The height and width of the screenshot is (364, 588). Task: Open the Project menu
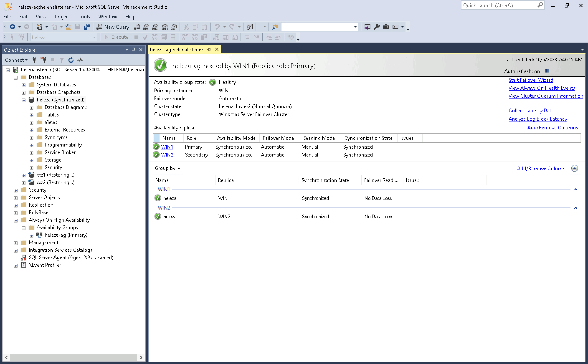coord(62,17)
